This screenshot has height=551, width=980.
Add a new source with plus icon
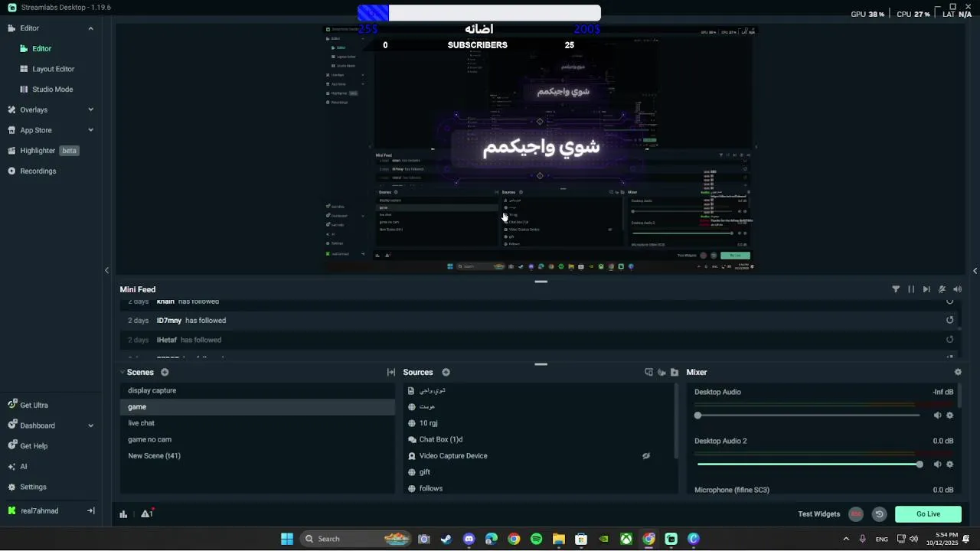pyautogui.click(x=446, y=372)
